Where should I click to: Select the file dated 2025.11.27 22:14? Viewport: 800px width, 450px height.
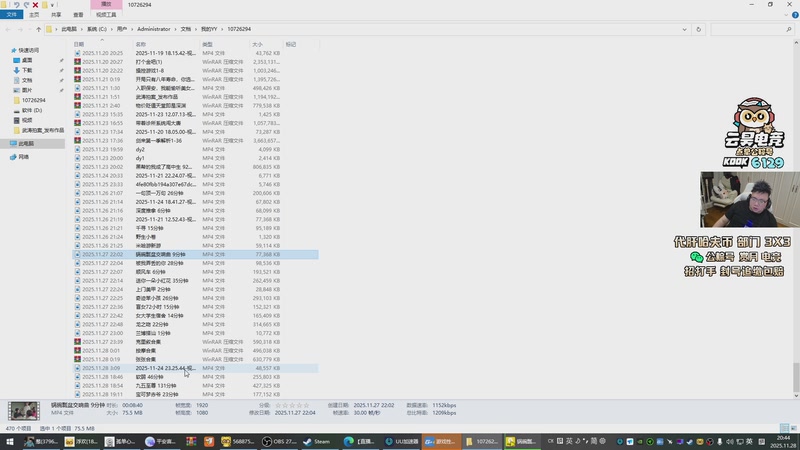pyautogui.click(x=196, y=281)
